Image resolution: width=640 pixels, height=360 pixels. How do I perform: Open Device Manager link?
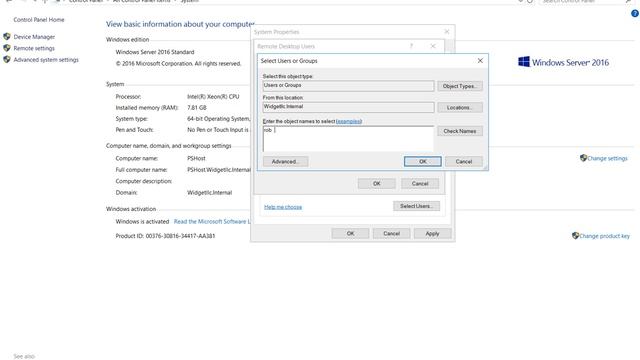tap(34, 37)
